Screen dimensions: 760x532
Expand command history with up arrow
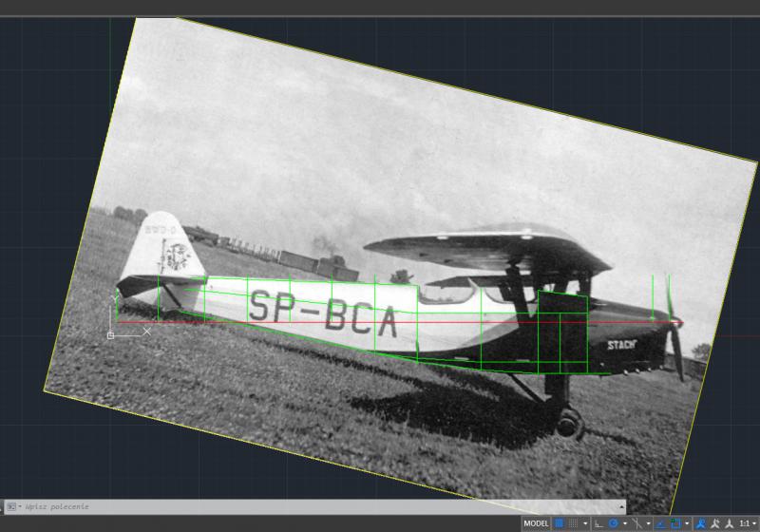(621, 507)
